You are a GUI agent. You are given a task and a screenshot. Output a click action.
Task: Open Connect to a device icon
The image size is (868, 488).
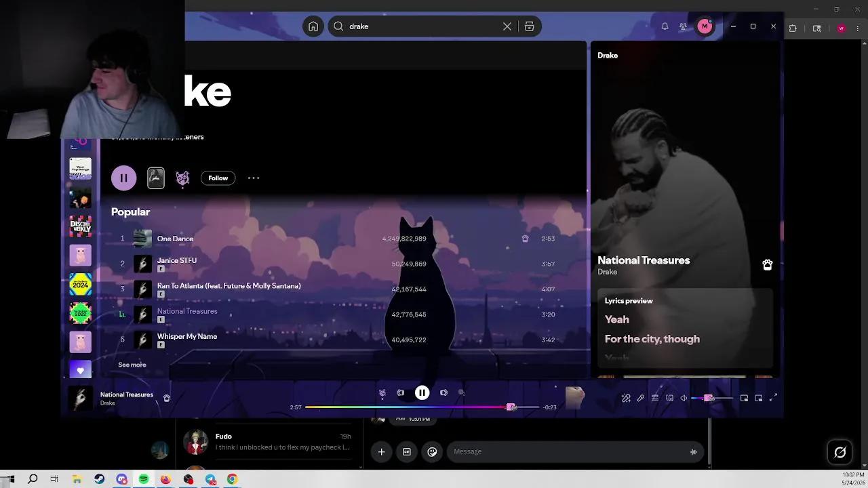669,399
